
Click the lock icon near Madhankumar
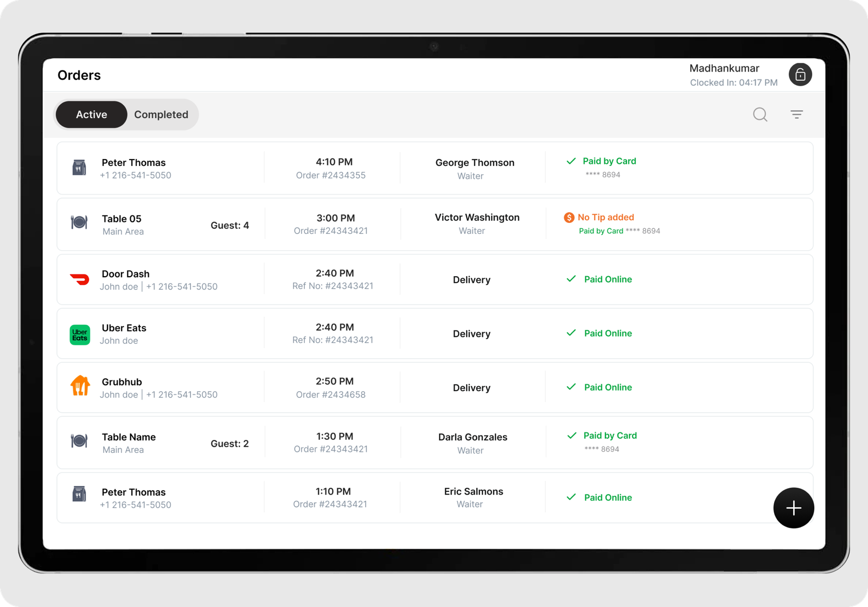[800, 75]
